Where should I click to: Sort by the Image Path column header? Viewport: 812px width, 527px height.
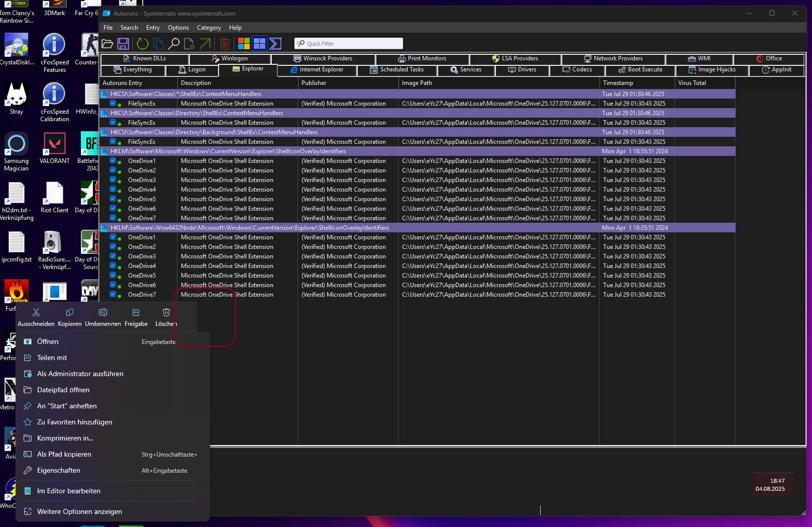[x=499, y=83]
